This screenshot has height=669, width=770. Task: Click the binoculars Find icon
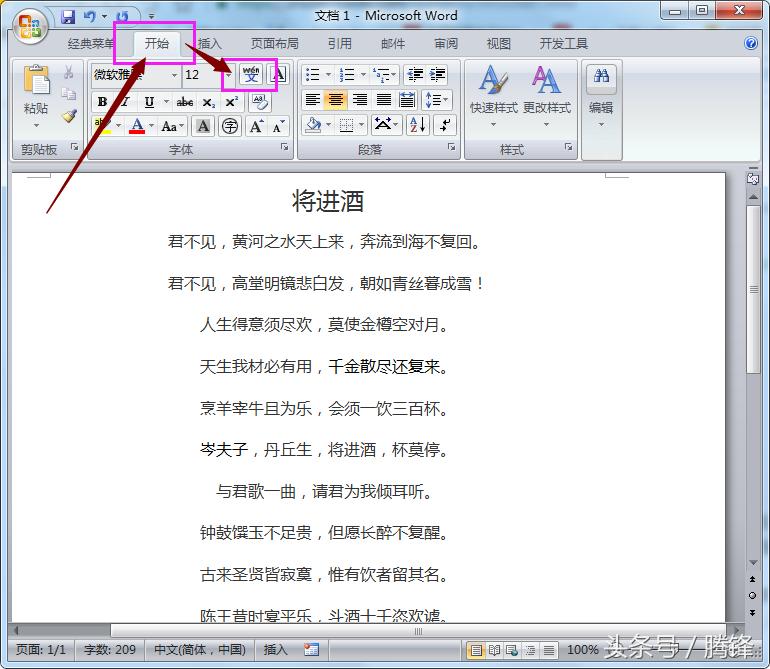601,77
